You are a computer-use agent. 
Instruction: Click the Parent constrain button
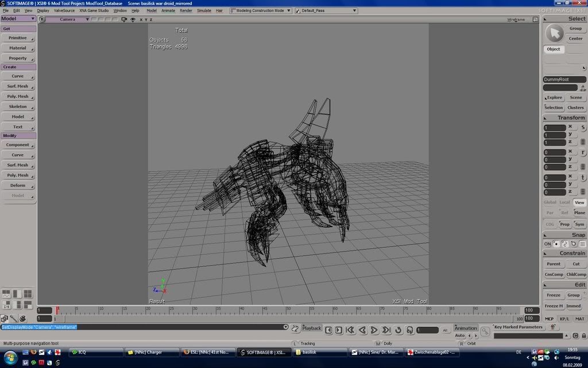coord(554,264)
